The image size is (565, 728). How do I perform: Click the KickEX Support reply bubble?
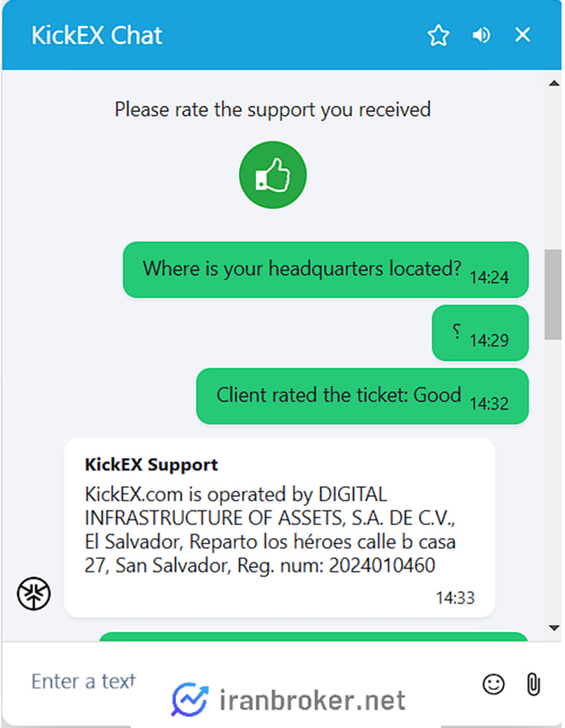279,528
